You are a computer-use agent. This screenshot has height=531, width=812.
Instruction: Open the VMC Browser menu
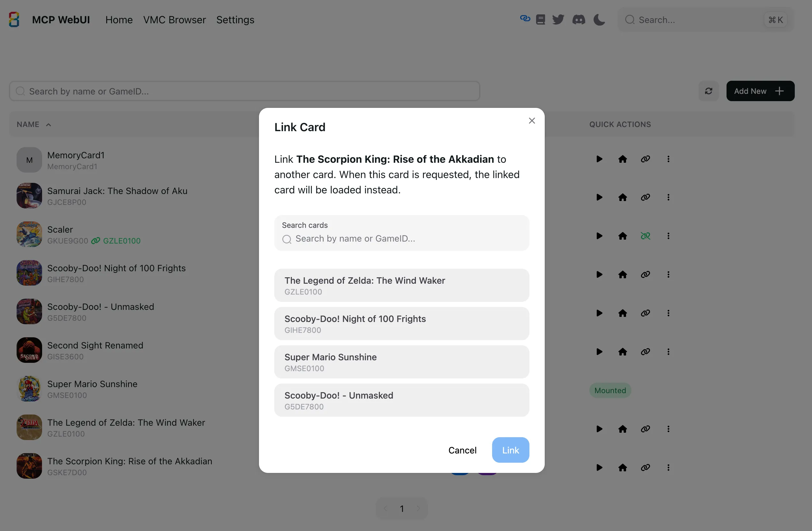174,20
